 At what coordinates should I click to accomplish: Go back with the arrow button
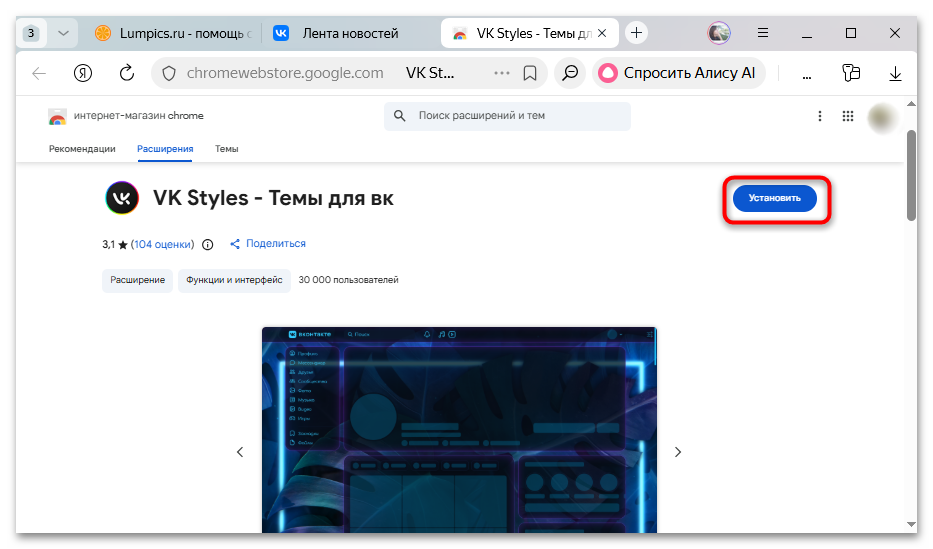pyautogui.click(x=39, y=73)
